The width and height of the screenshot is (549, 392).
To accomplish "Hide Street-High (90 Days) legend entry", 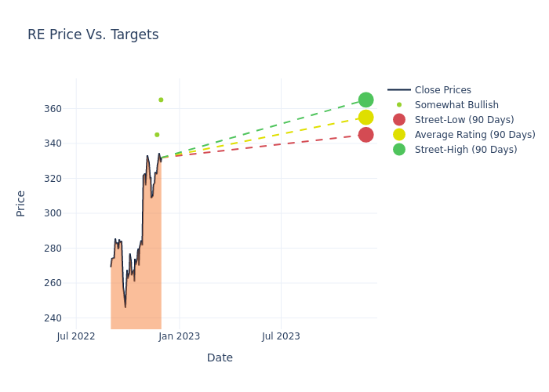I will (x=466, y=150).
